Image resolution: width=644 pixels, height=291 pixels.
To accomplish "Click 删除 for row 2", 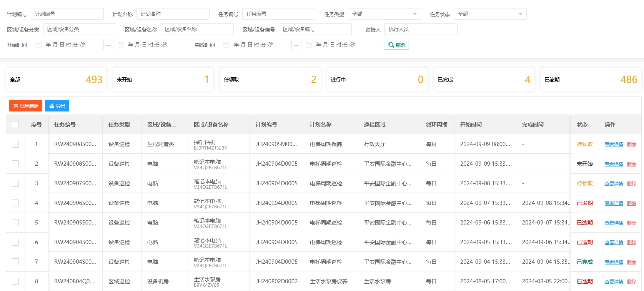I will tap(632, 164).
